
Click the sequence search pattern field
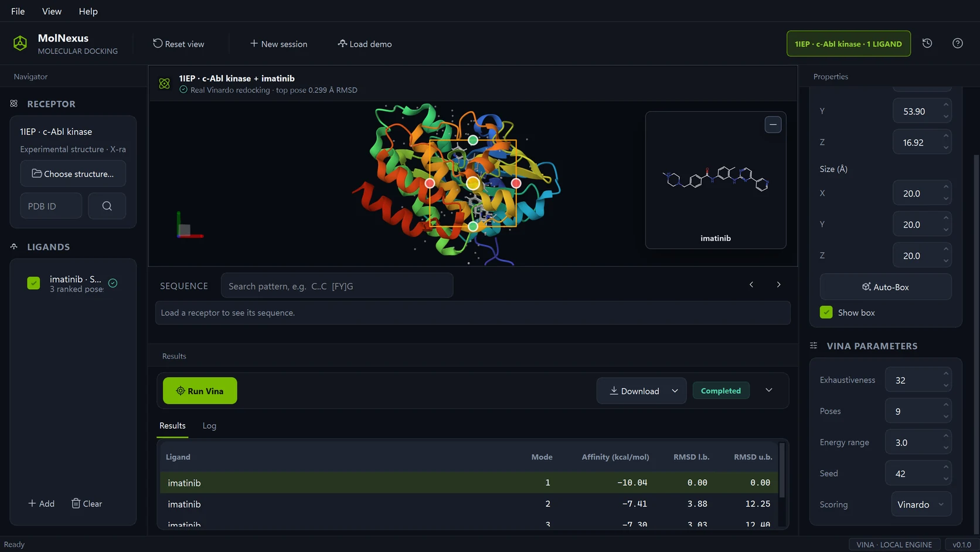(337, 286)
